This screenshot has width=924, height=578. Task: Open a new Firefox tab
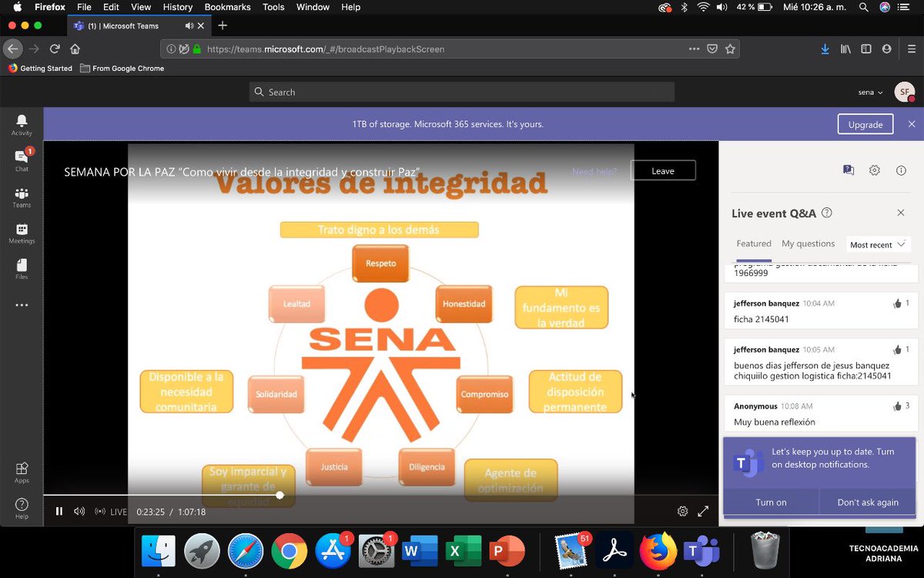(223, 25)
